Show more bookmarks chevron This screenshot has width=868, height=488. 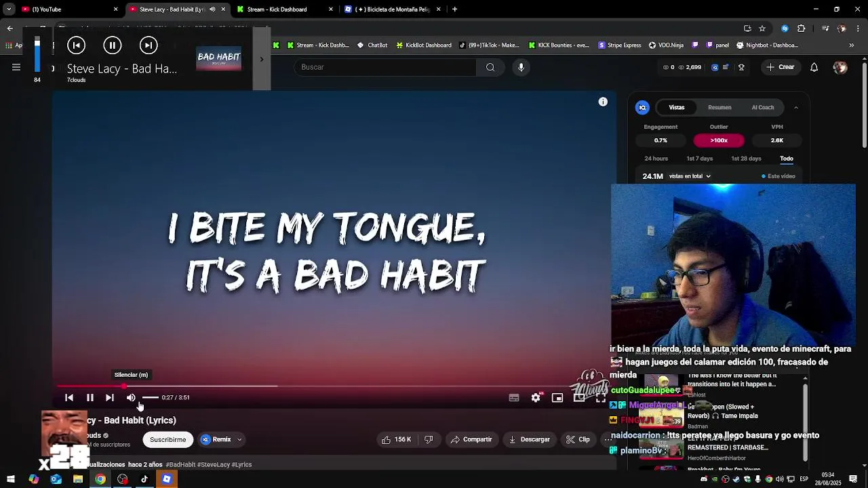click(x=852, y=45)
